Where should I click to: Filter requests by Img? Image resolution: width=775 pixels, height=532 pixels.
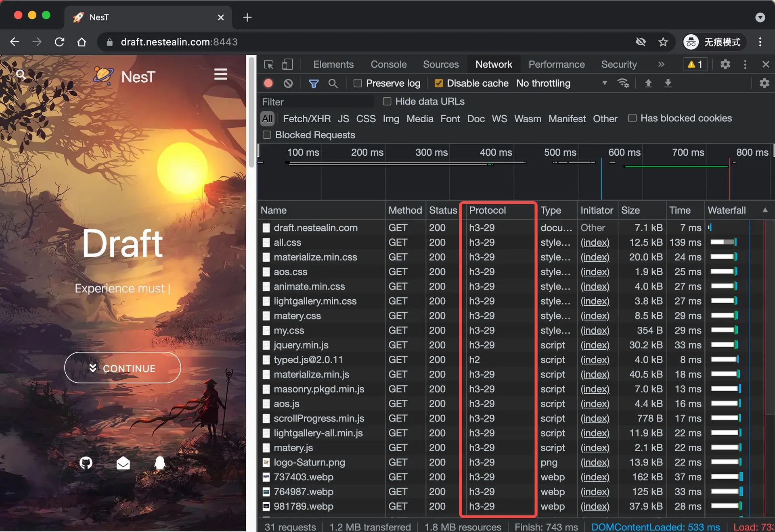[x=391, y=119]
